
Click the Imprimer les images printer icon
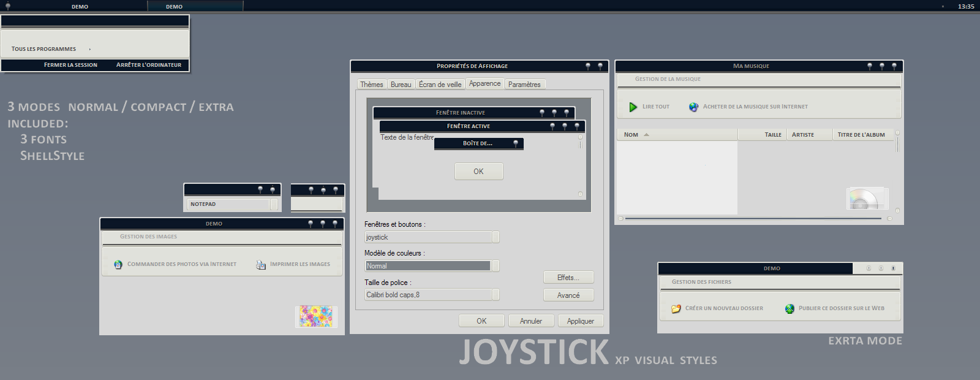(261, 265)
